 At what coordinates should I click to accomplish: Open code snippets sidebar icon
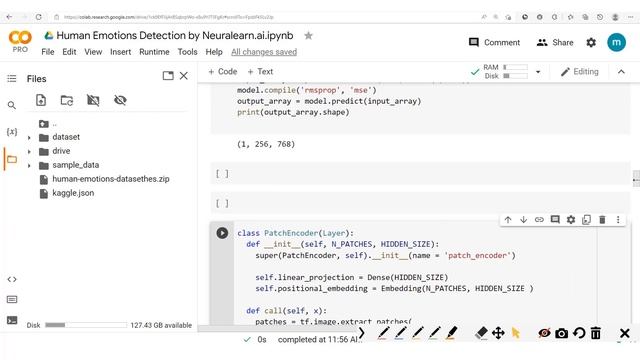(12, 279)
